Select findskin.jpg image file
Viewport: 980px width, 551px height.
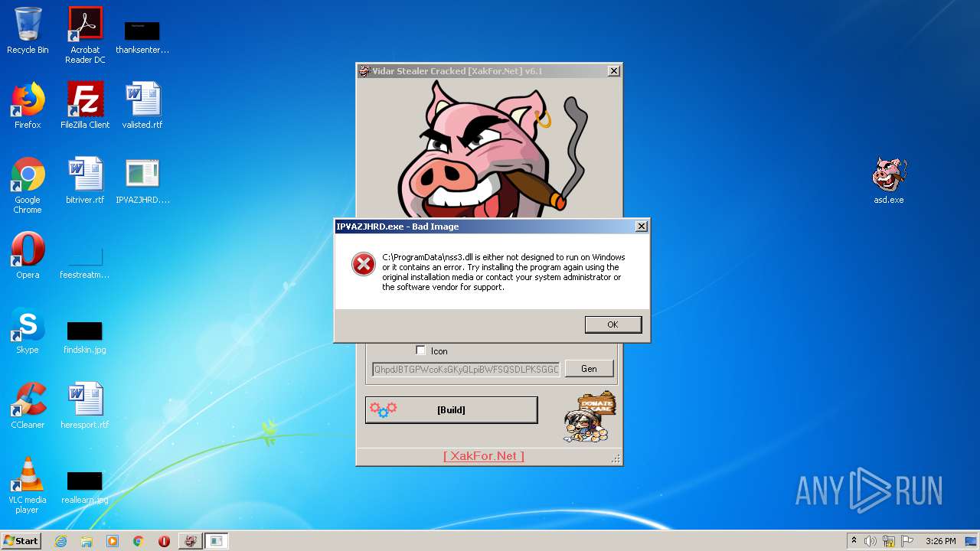(85, 337)
